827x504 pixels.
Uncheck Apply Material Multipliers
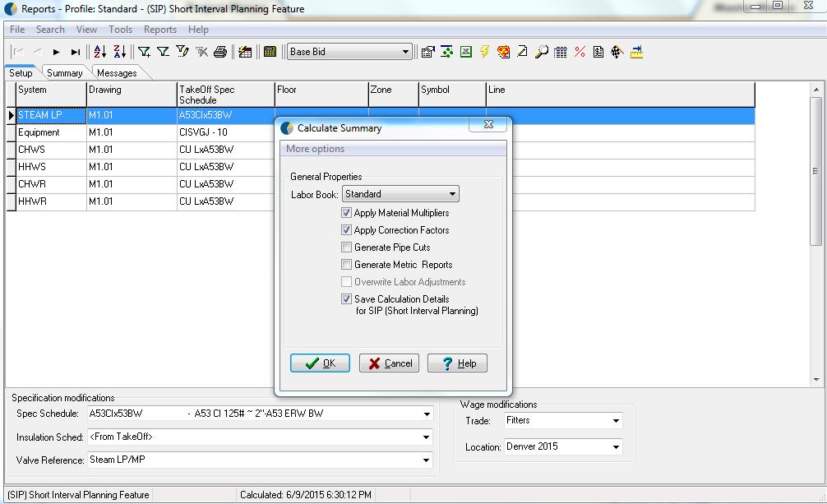coord(347,213)
